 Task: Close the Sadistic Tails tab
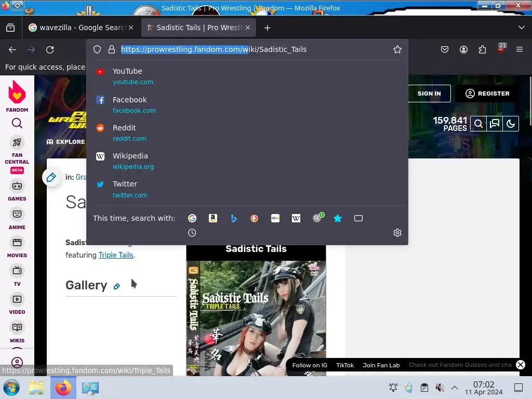[248, 28]
